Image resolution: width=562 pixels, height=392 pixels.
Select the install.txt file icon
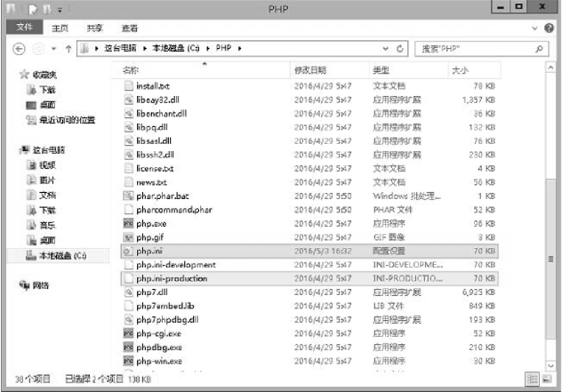[128, 85]
